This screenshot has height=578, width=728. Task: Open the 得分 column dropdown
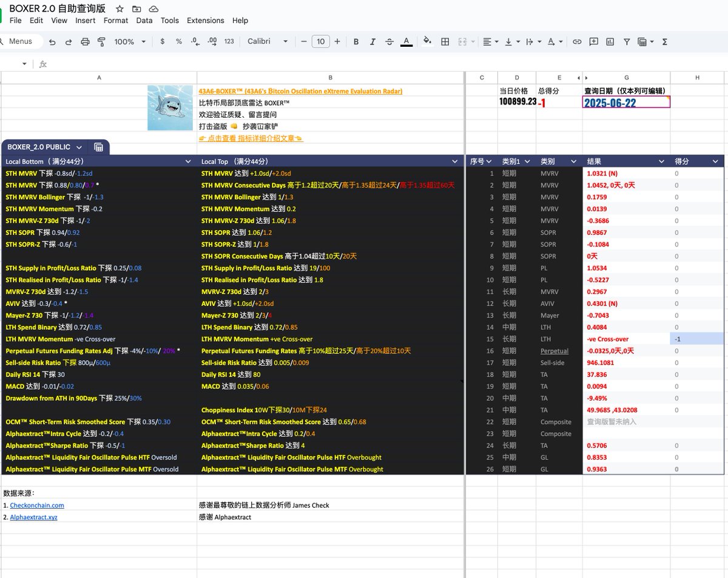point(716,161)
